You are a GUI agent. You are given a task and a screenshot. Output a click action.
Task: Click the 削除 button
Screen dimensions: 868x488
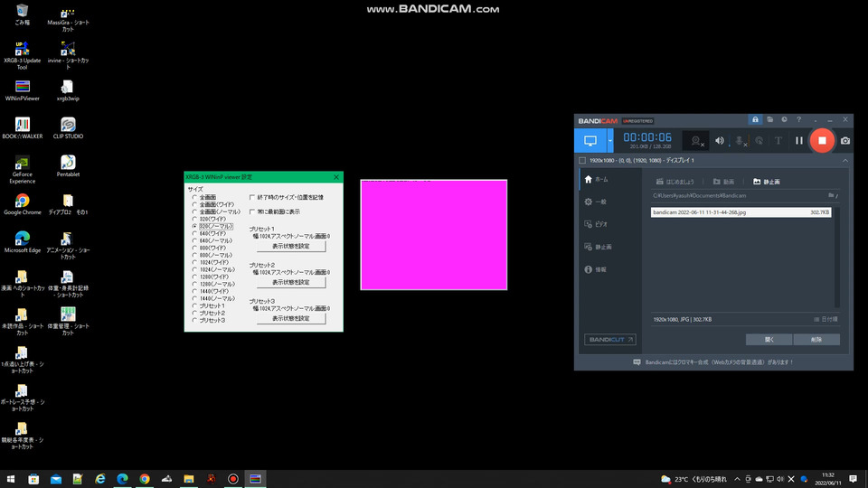816,340
